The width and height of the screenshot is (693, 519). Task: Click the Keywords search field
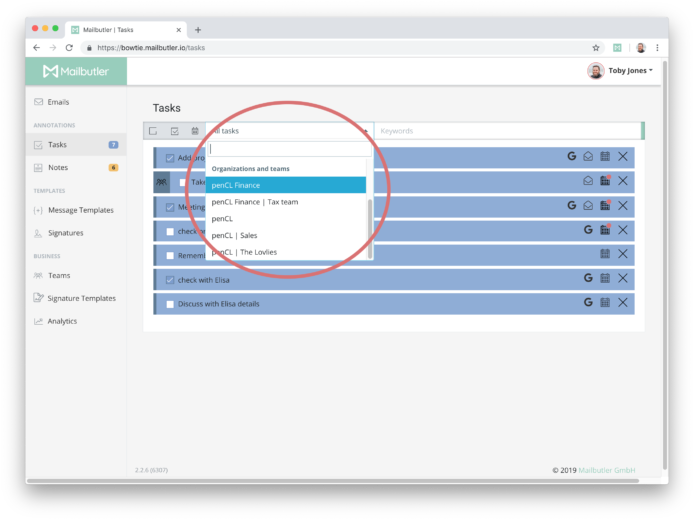pos(506,131)
